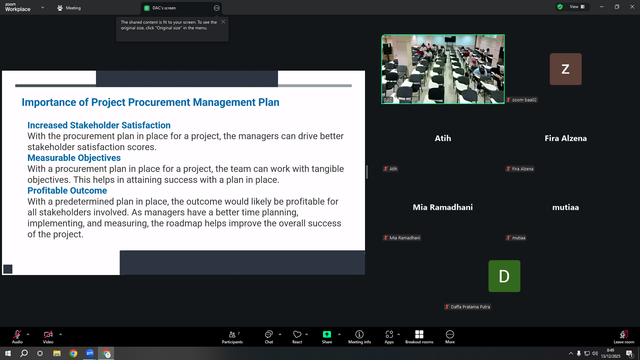Expand the Video options arrow
The image size is (640, 360).
60,334
